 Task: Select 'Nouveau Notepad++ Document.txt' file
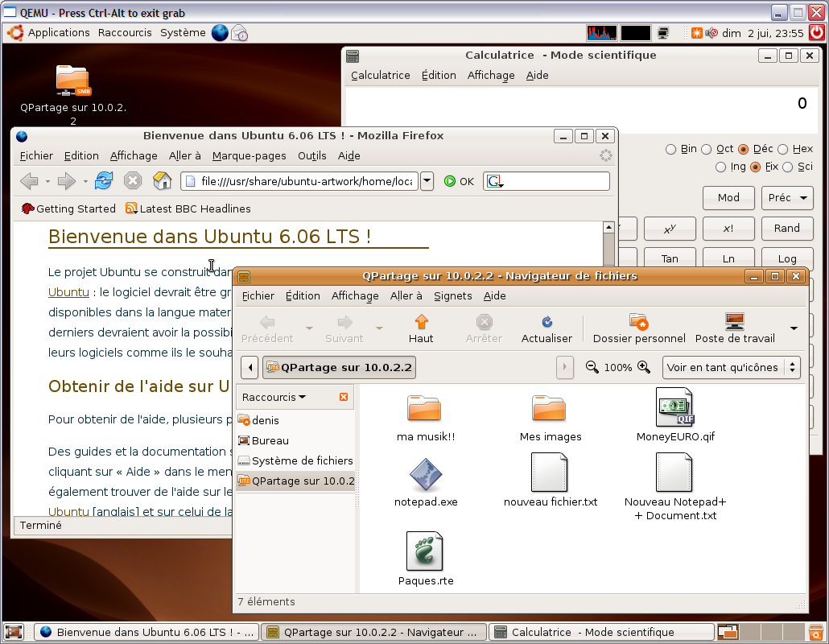click(x=674, y=473)
